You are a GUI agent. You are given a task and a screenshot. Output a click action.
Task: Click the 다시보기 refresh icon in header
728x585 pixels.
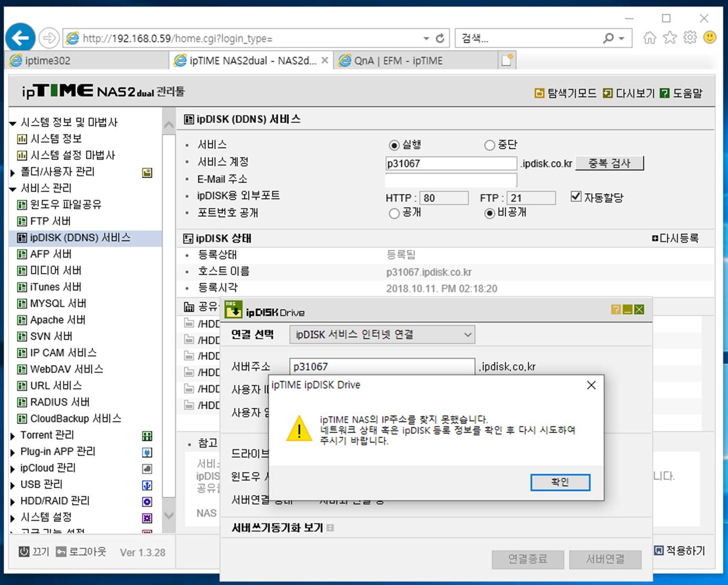coord(607,93)
